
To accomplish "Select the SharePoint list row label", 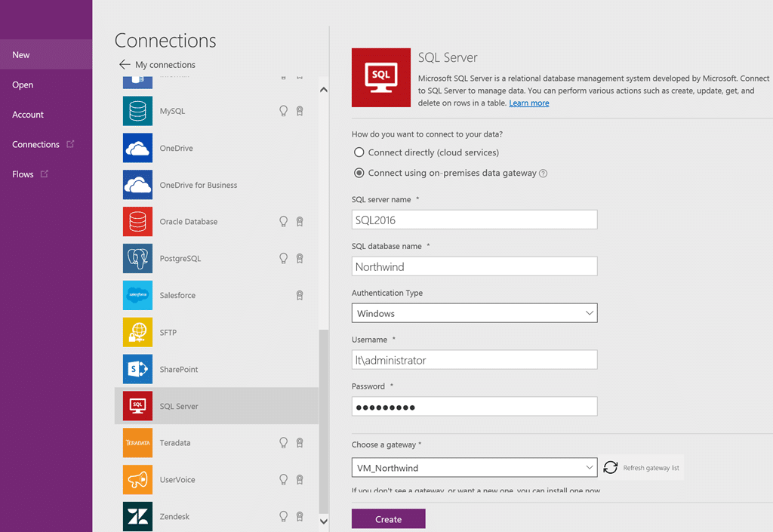I will click(178, 370).
